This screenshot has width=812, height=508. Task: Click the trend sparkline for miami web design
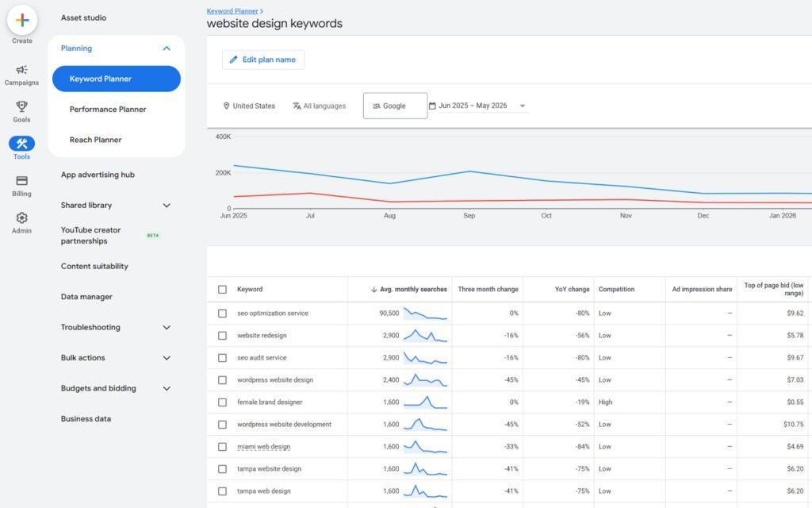pos(425,446)
